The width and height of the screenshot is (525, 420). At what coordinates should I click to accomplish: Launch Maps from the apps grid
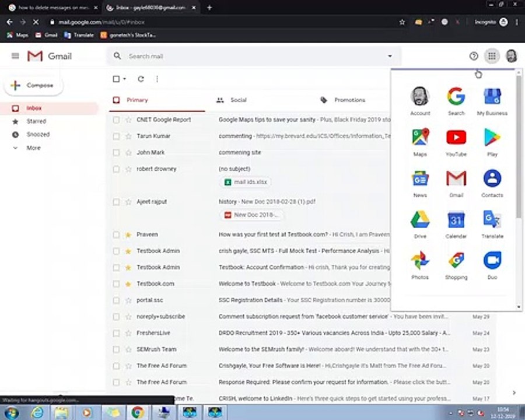(x=420, y=142)
